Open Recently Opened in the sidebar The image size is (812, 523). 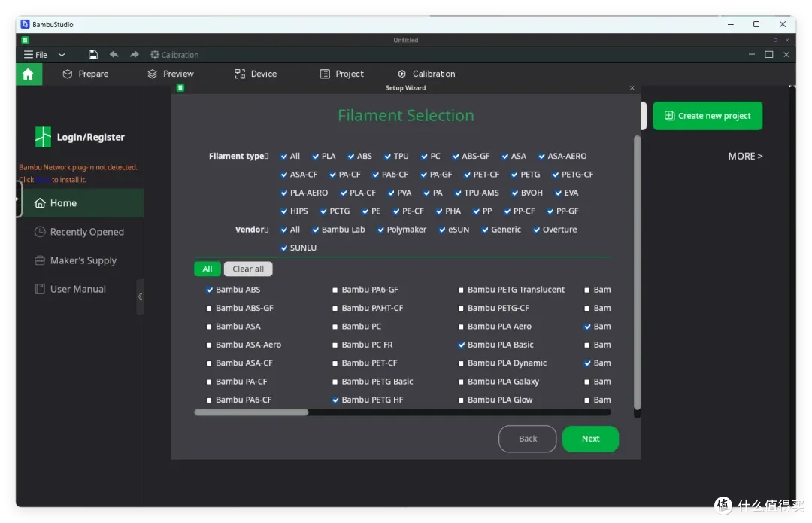(80, 232)
